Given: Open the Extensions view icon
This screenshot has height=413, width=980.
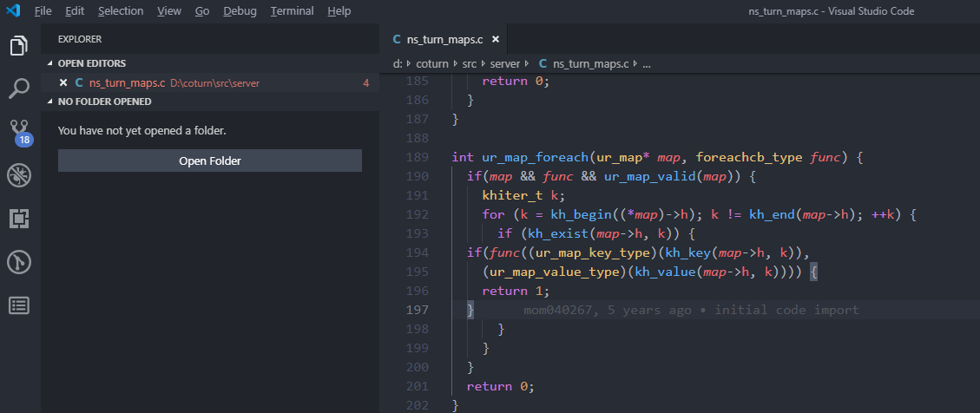Looking at the screenshot, I should click(19, 219).
